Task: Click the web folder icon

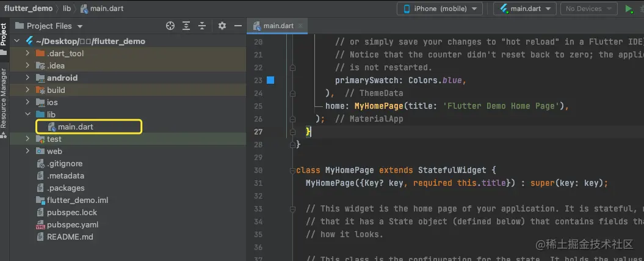Action: click(x=40, y=151)
